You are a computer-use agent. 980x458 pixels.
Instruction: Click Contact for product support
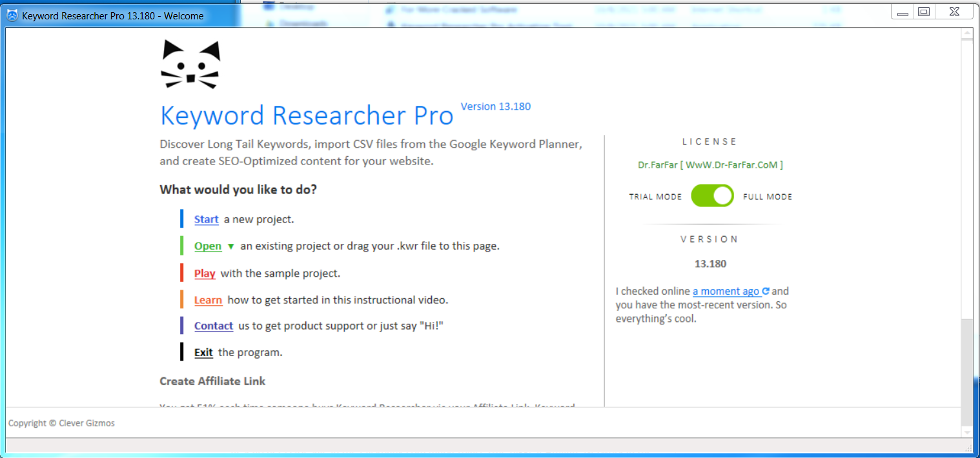(213, 326)
